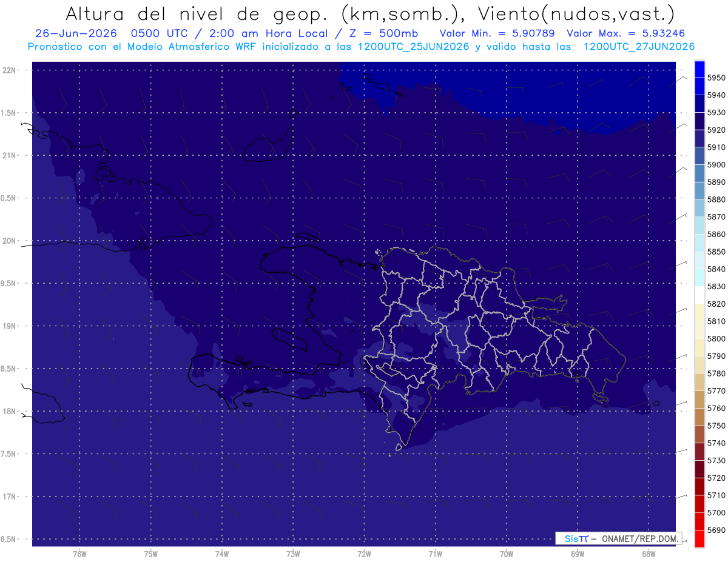This screenshot has width=728, height=562.
Task: Select the legend swatch between 5930 and 5920
Action: click(699, 121)
